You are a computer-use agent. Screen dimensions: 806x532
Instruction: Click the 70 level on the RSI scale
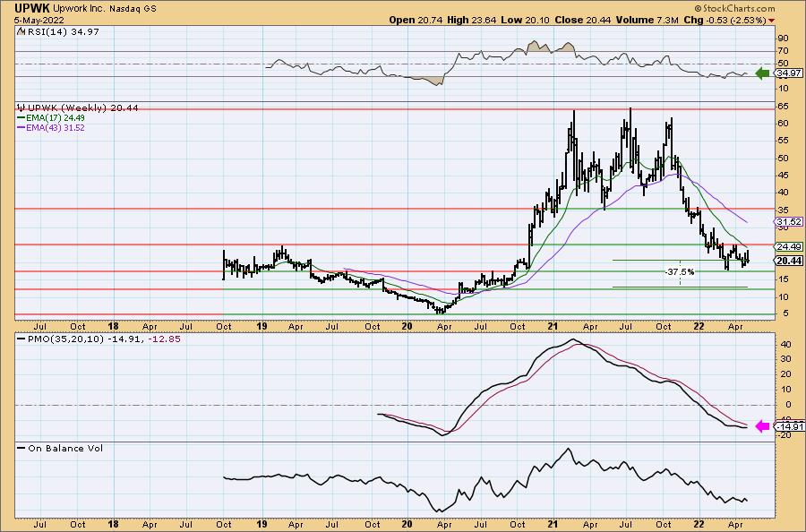(x=783, y=51)
